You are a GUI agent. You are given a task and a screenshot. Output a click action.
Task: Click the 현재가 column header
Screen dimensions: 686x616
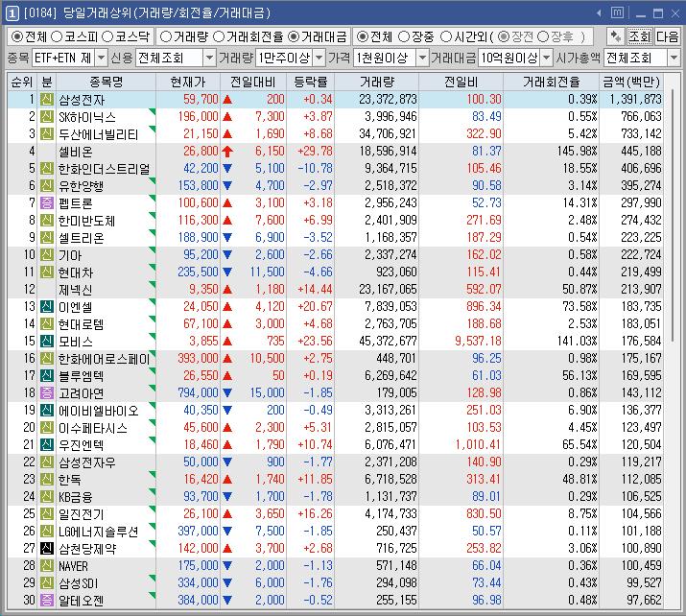pos(188,82)
